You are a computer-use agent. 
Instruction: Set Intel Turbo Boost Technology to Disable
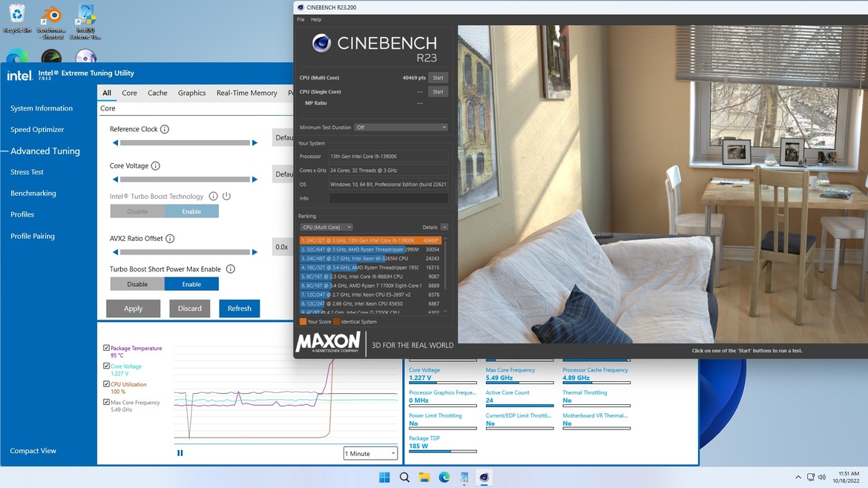tap(137, 211)
